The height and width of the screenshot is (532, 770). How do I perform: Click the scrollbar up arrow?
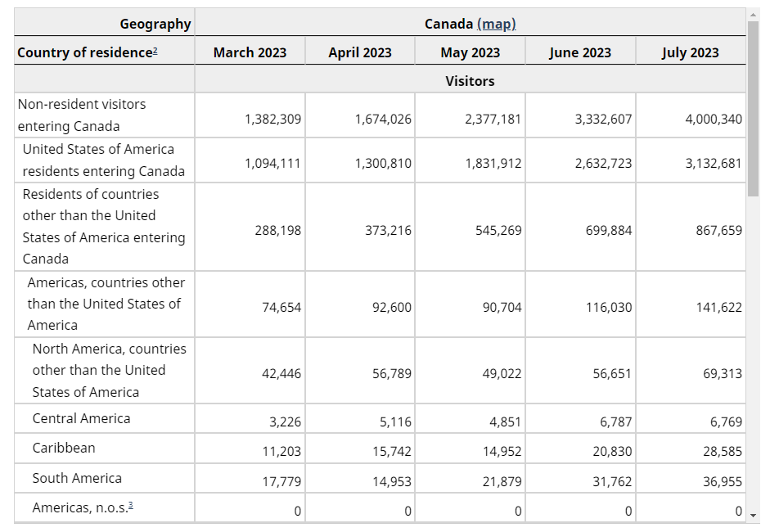(753, 14)
